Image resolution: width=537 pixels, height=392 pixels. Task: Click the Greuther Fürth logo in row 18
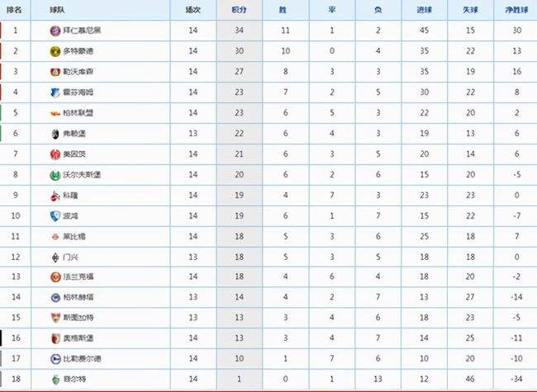coord(55,380)
